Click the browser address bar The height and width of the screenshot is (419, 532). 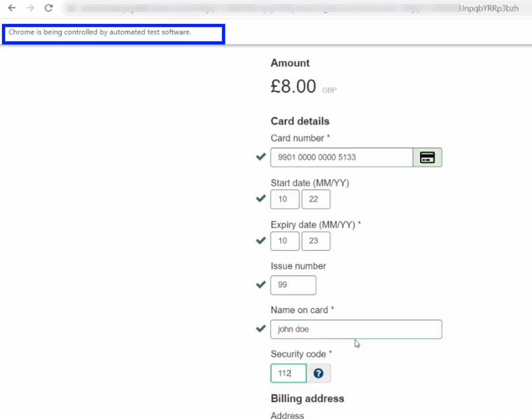(291, 8)
